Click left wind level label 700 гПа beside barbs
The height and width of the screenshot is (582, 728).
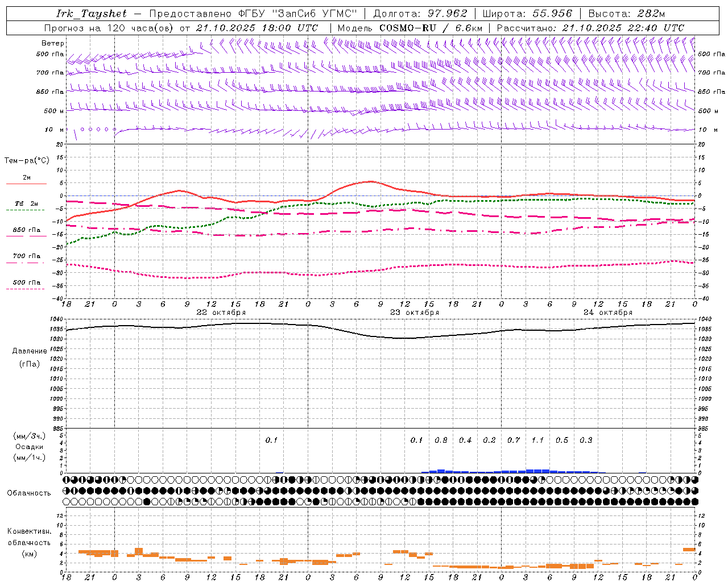pyautogui.click(x=50, y=73)
